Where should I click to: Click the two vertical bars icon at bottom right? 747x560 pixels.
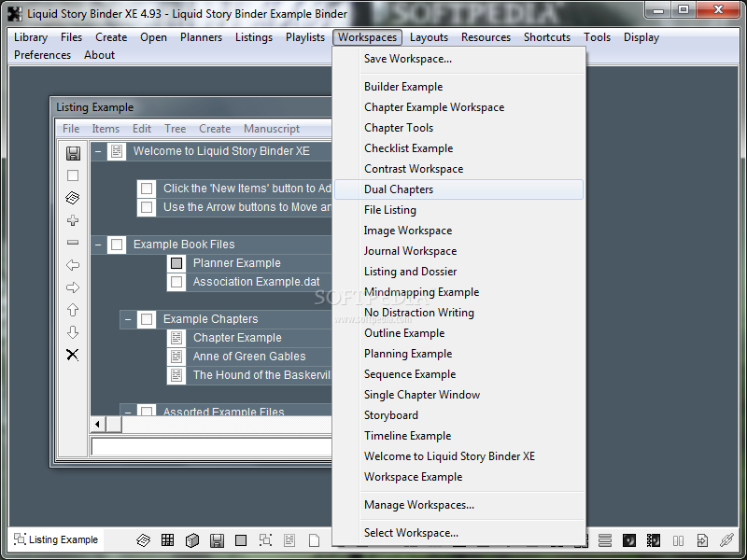(x=678, y=540)
